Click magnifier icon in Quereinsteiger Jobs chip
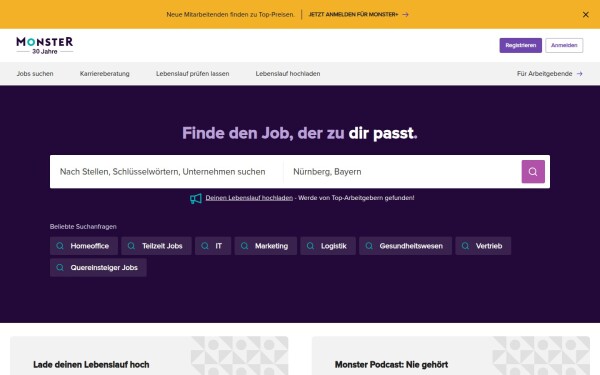600x375 pixels. click(x=60, y=267)
